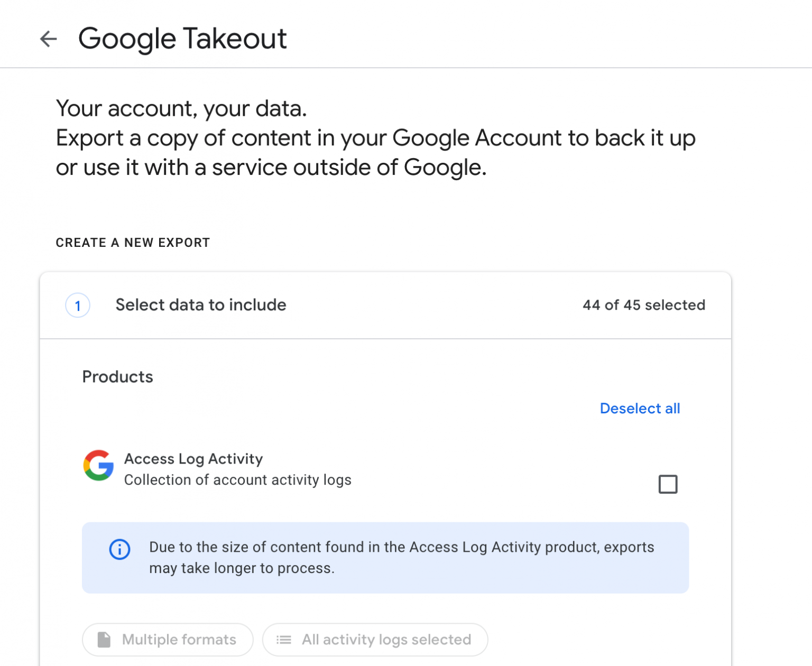Click the export processing time notice text
The image size is (812, 666).
coord(401,558)
